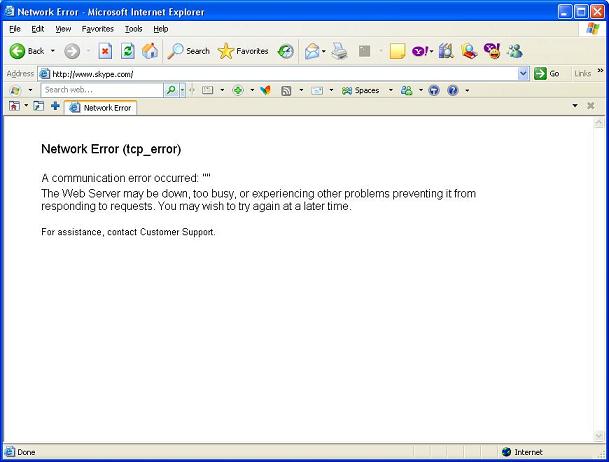This screenshot has height=462, width=609.
Task: Open the View menu
Action: [x=63, y=29]
